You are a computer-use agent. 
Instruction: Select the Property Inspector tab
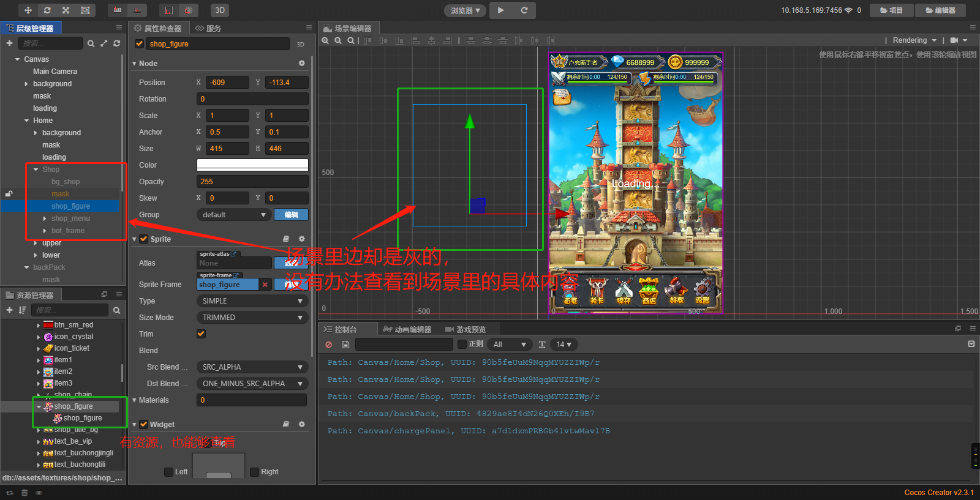tap(158, 28)
